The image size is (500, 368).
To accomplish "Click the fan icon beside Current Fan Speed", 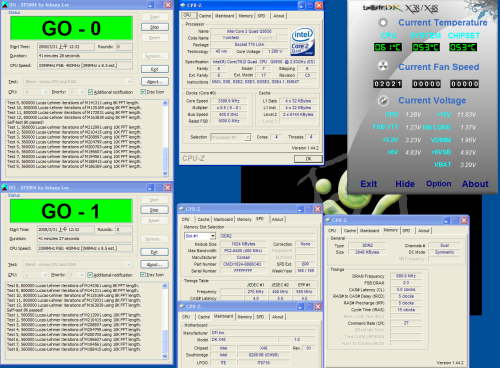I will coord(383,66).
